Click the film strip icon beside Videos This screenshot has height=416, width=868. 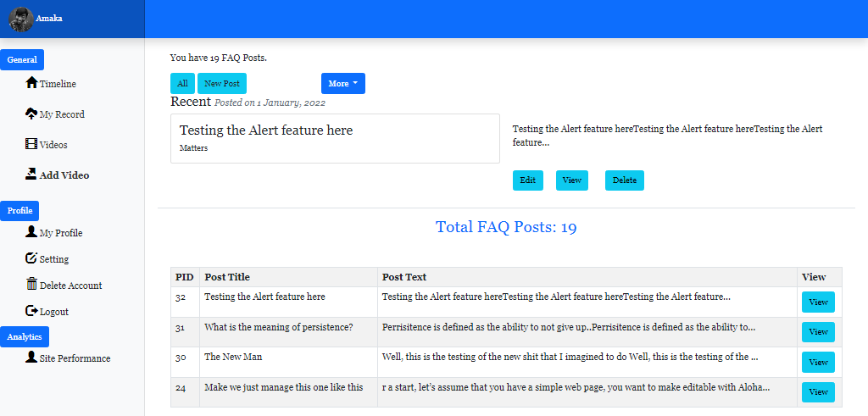pyautogui.click(x=31, y=144)
